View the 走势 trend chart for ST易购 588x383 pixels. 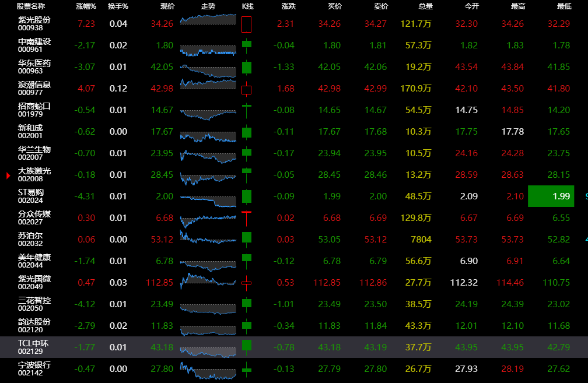click(208, 201)
